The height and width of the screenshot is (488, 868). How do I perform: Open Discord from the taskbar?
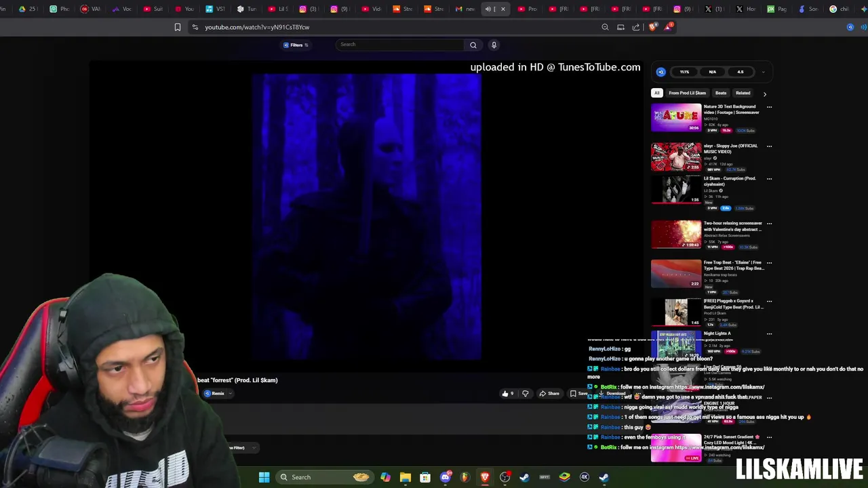[445, 477]
